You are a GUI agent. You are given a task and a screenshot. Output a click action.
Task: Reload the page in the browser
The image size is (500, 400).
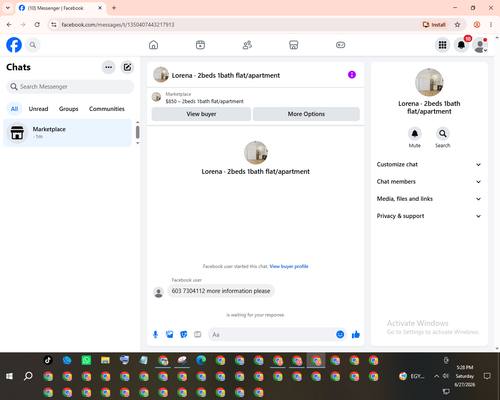[37, 25]
